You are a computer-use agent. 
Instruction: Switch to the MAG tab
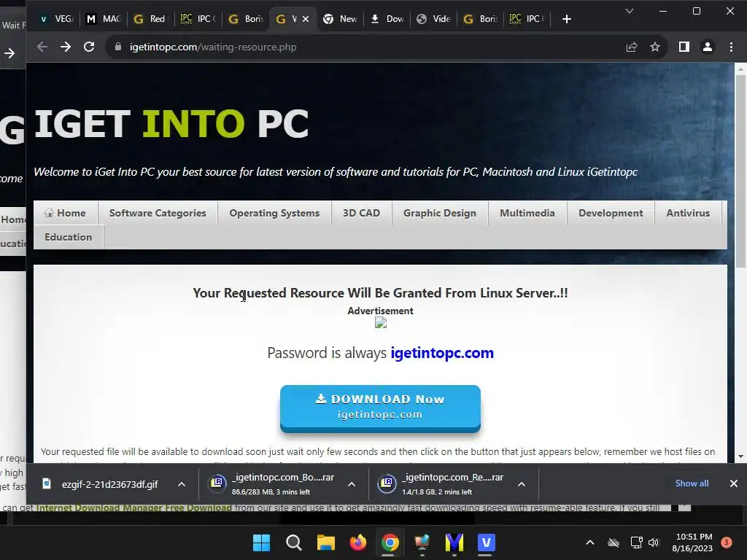[104, 19]
